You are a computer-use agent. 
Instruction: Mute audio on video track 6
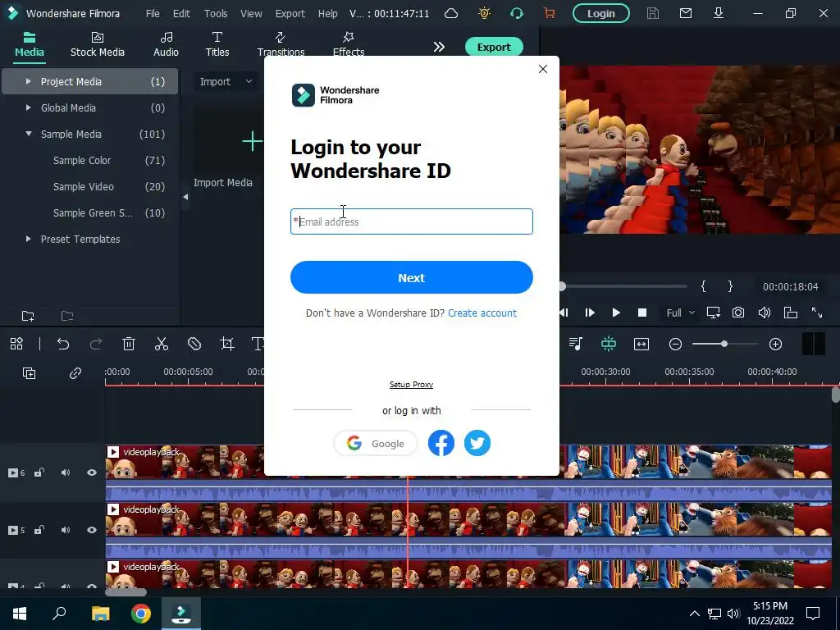coord(66,472)
